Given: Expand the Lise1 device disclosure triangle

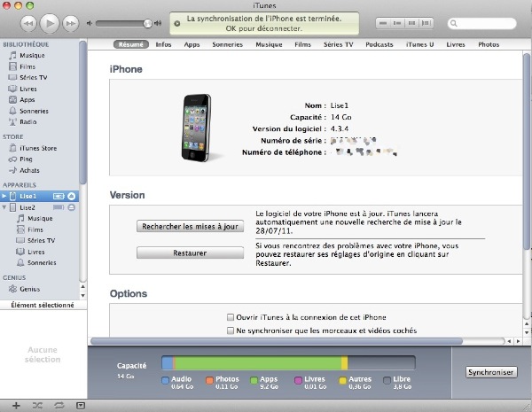Looking at the screenshot, I should tap(4, 195).
